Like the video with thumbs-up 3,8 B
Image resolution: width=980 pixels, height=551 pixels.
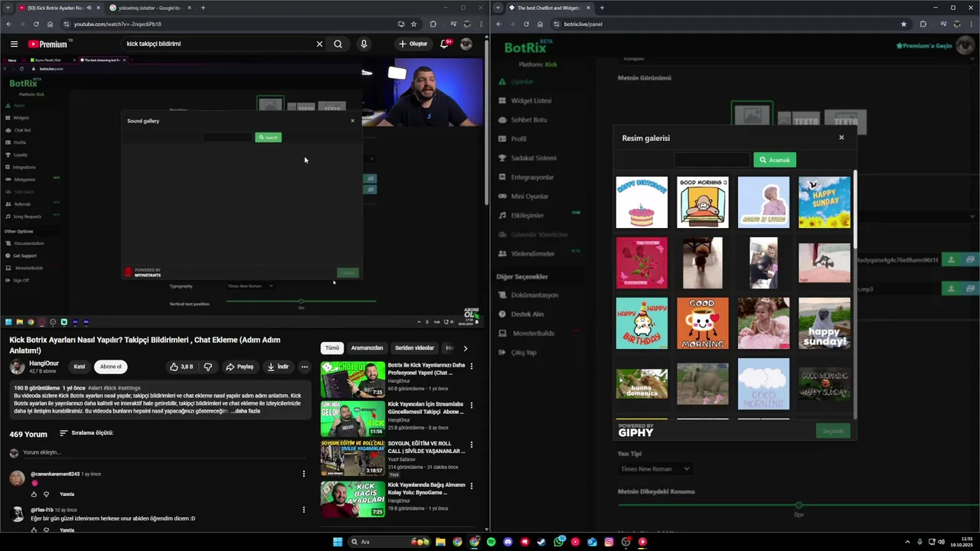181,367
